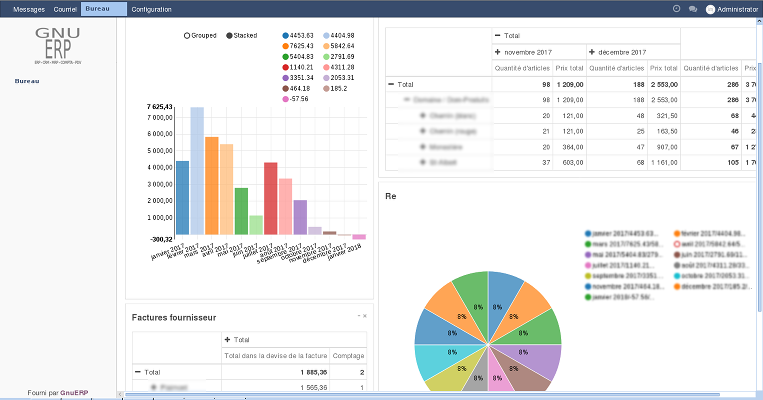Select the Stacked chart mode
The height and width of the screenshot is (400, 763).
coord(242,36)
